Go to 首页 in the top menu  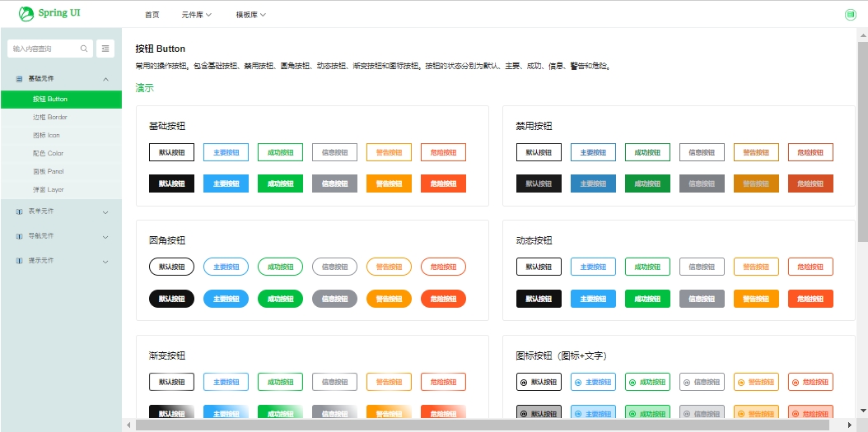coord(152,15)
